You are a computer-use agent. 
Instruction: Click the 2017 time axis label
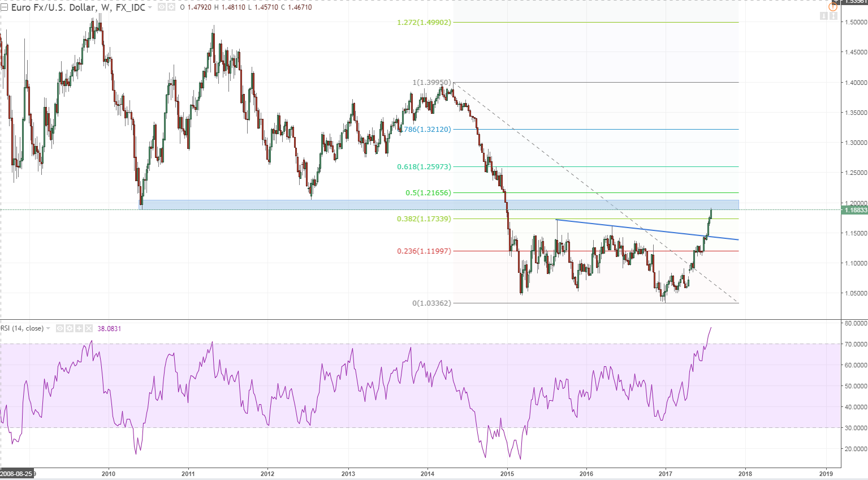(x=666, y=474)
